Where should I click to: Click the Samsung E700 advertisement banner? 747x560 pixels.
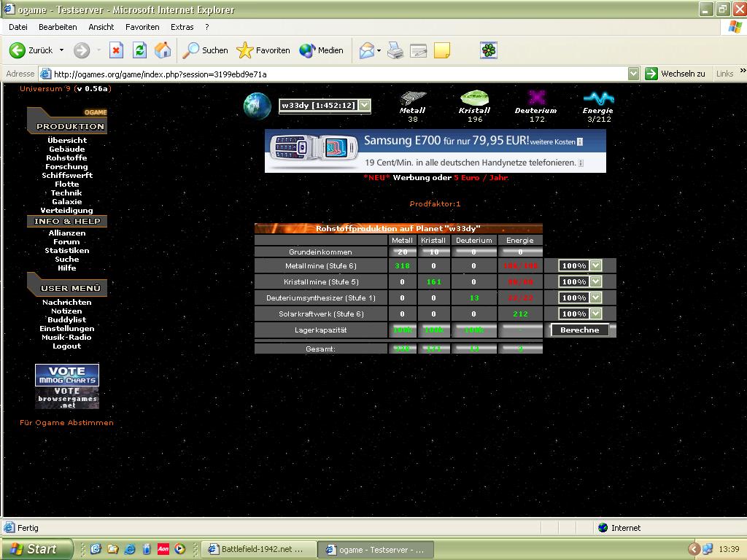click(436, 151)
